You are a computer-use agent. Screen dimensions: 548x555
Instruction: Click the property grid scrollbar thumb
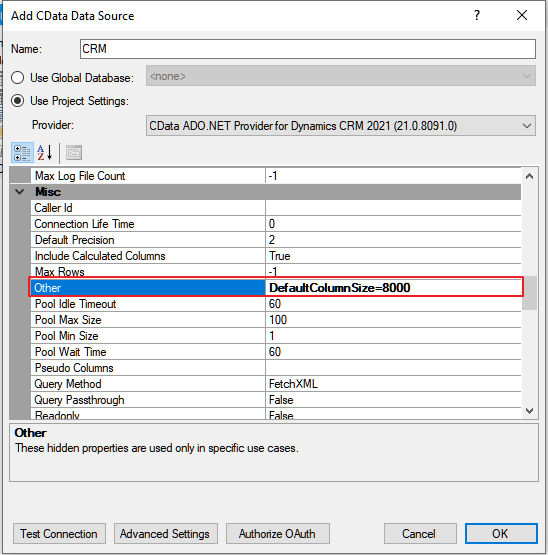pyautogui.click(x=530, y=293)
